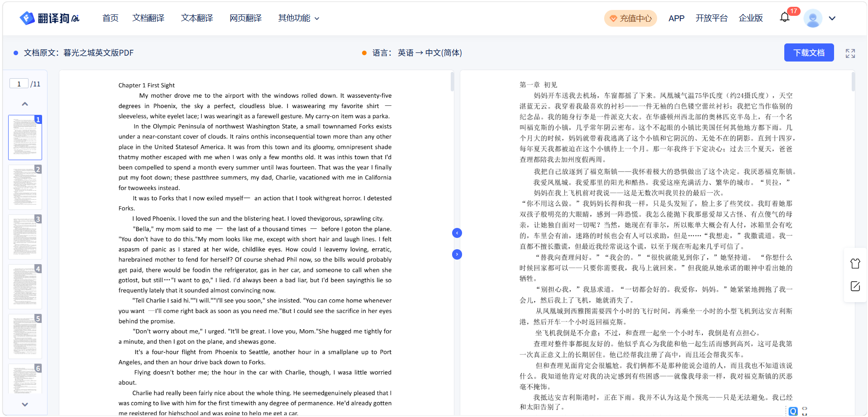Click the original document pane scrollbar

click(452, 82)
